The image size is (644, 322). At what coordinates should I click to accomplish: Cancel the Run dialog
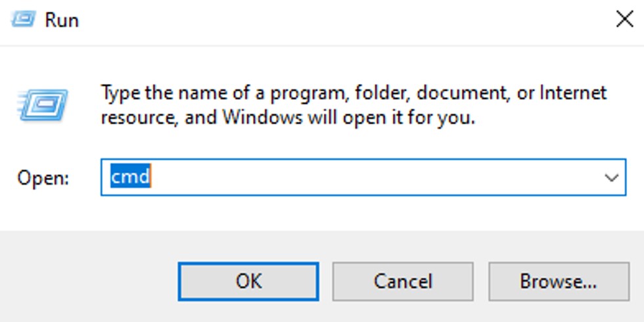pyautogui.click(x=403, y=281)
